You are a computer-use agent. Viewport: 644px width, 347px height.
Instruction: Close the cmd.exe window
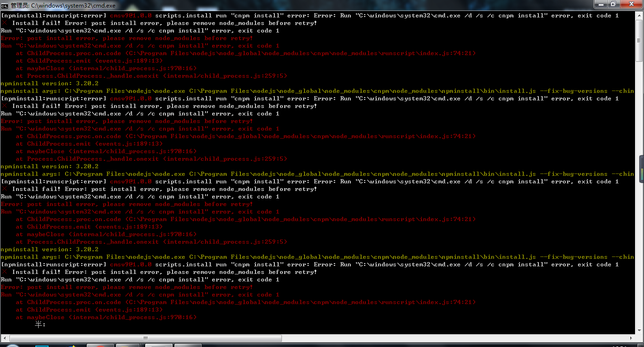pos(630,4)
